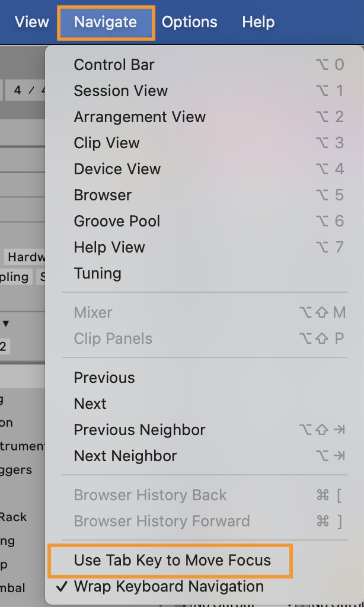Open the Options menu
Screen dimensions: 364x607
click(x=190, y=21)
